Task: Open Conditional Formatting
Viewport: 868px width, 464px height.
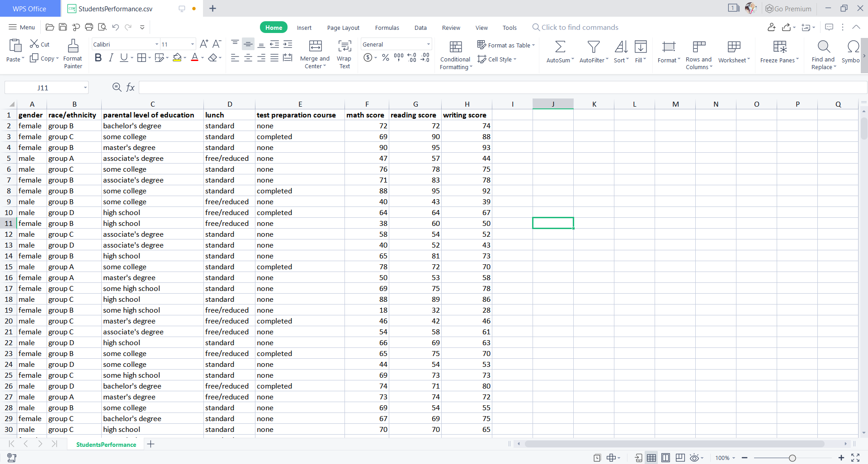Action: pyautogui.click(x=456, y=53)
